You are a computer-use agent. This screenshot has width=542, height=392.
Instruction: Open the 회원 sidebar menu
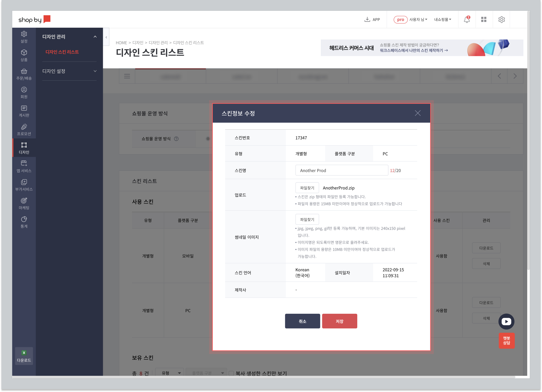tap(24, 92)
